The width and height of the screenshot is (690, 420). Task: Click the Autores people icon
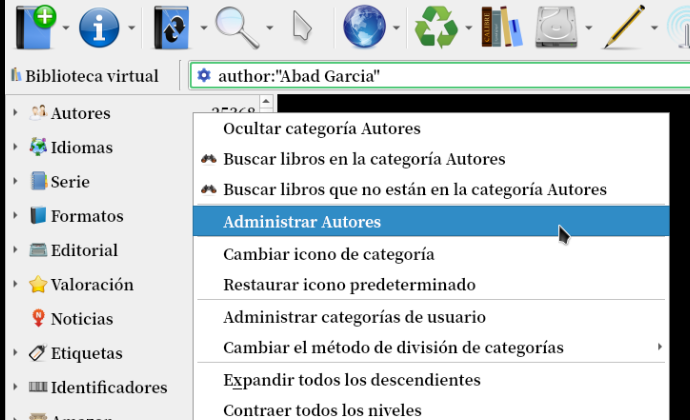pos(38,113)
